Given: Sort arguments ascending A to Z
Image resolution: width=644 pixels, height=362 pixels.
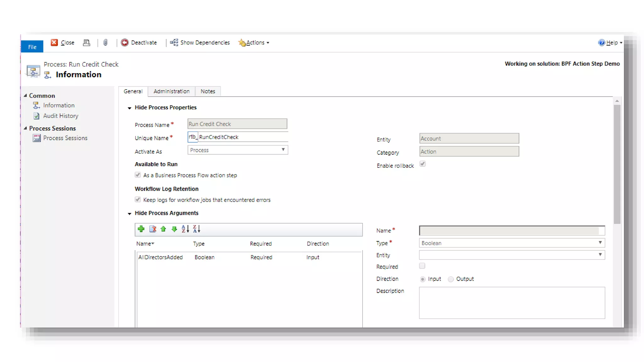Looking at the screenshot, I should coord(185,229).
